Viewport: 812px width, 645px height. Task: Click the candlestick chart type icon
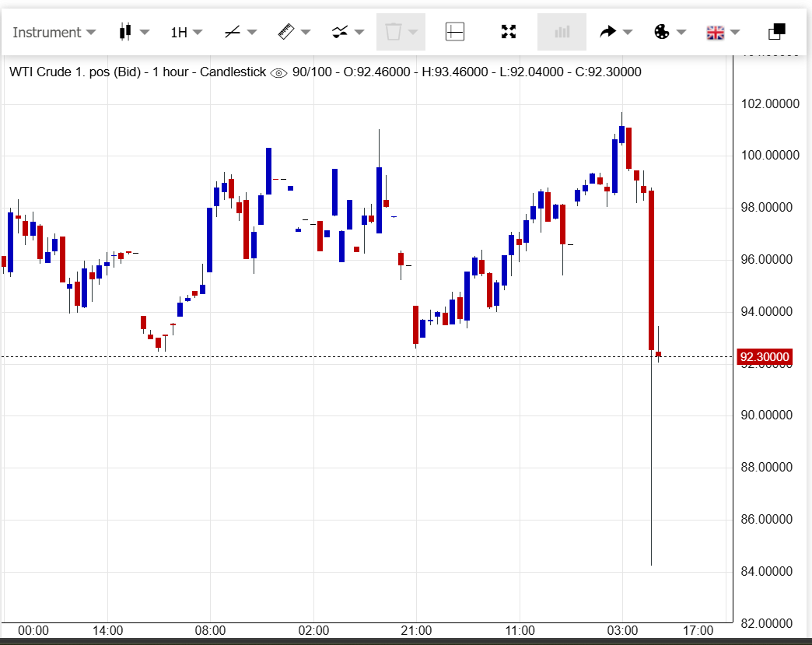click(124, 32)
